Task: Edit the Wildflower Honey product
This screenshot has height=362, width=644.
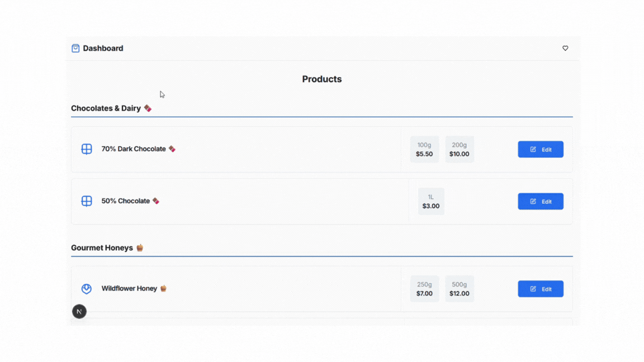Action: [541, 289]
